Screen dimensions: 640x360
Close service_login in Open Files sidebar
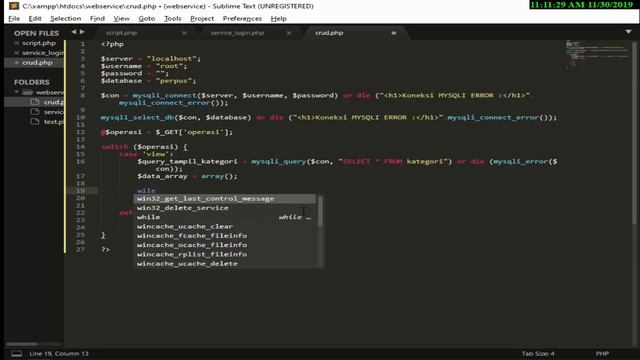point(17,53)
